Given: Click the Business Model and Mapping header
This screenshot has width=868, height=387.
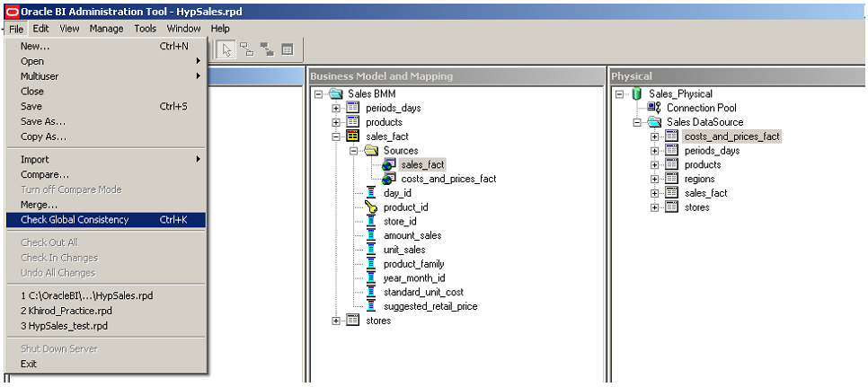Looking at the screenshot, I should pos(456,76).
